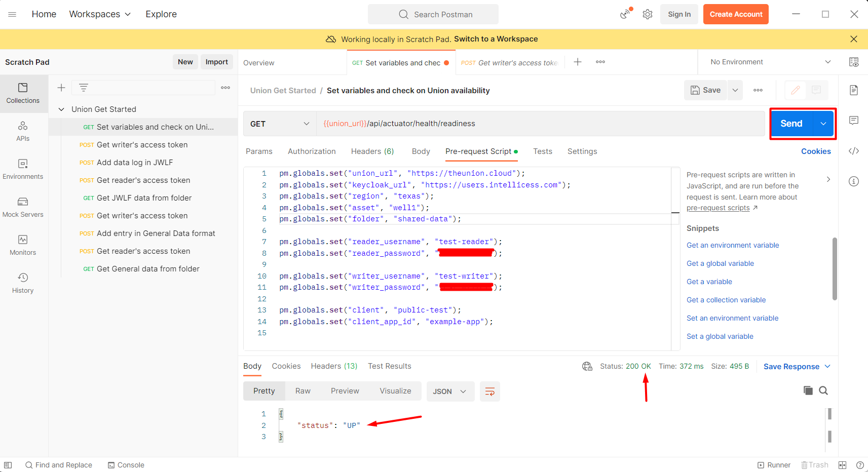Insert 'Get a global variable' snippet
This screenshot has height=472, width=868.
coord(720,263)
